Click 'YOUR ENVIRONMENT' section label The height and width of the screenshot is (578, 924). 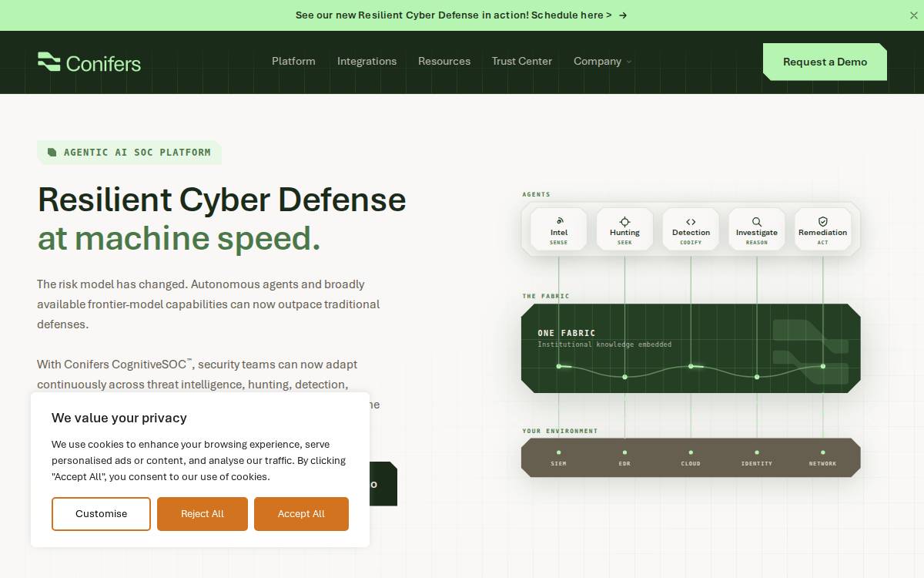[560, 431]
